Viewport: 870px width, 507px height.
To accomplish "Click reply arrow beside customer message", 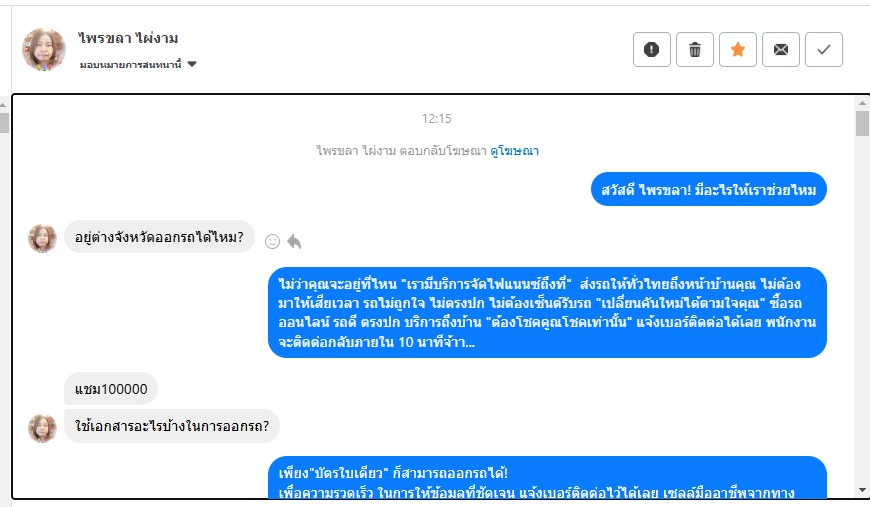I will pyautogui.click(x=294, y=241).
